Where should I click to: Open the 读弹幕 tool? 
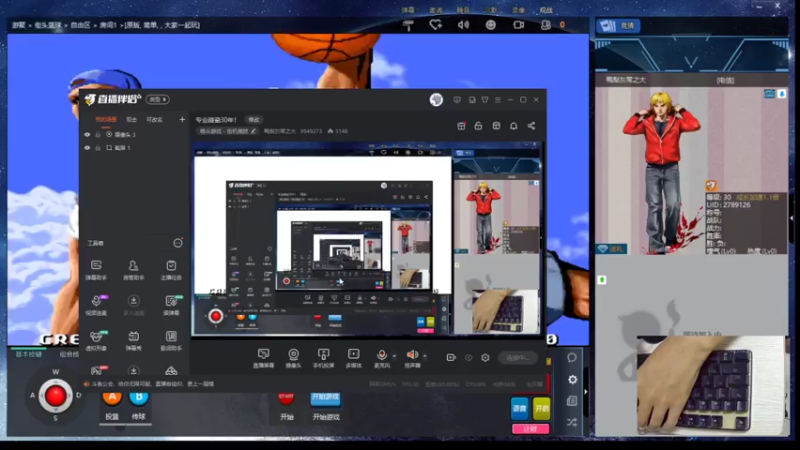[171, 305]
